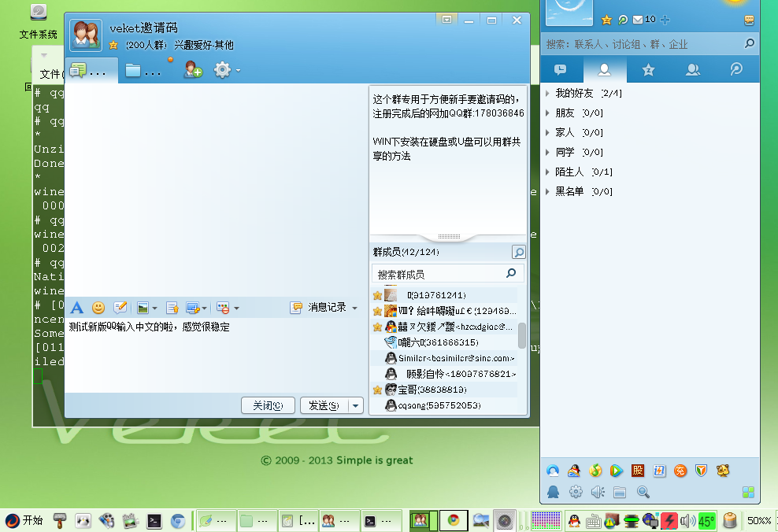Viewport: 778px width, 532px height.
Task: Open the Xunlei lightning app icon
Action: pos(659,471)
